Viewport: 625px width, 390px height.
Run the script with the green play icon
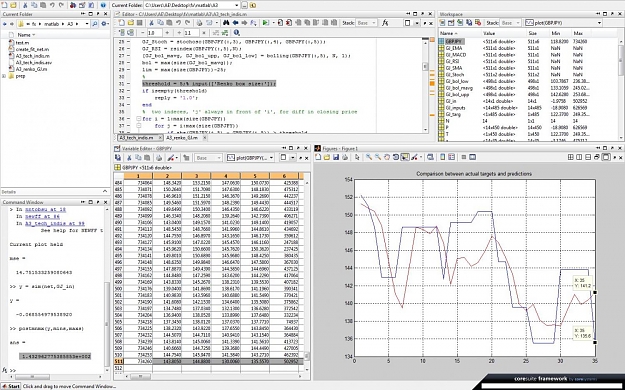click(x=265, y=23)
